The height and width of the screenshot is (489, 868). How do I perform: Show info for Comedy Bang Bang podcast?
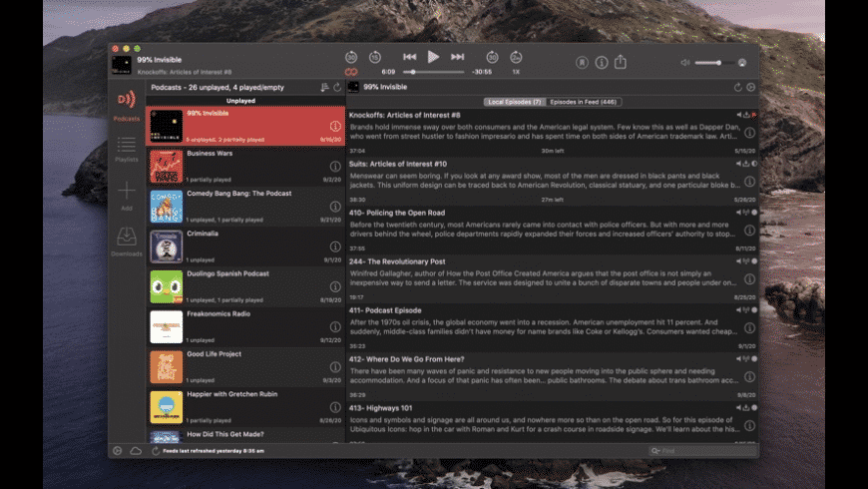(x=335, y=207)
